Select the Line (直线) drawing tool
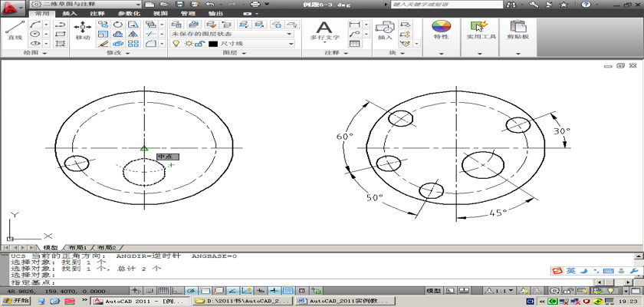 click(x=14, y=29)
